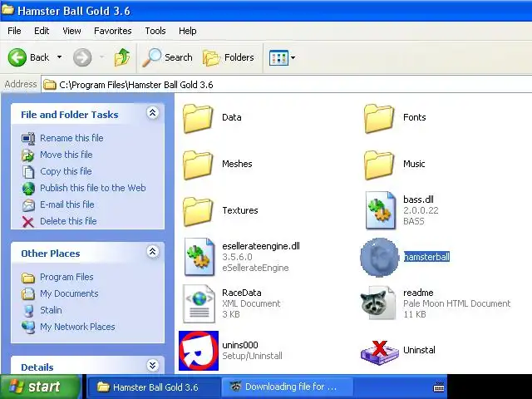This screenshot has width=532, height=399.
Task: Open the Edit menu
Action: point(42,31)
